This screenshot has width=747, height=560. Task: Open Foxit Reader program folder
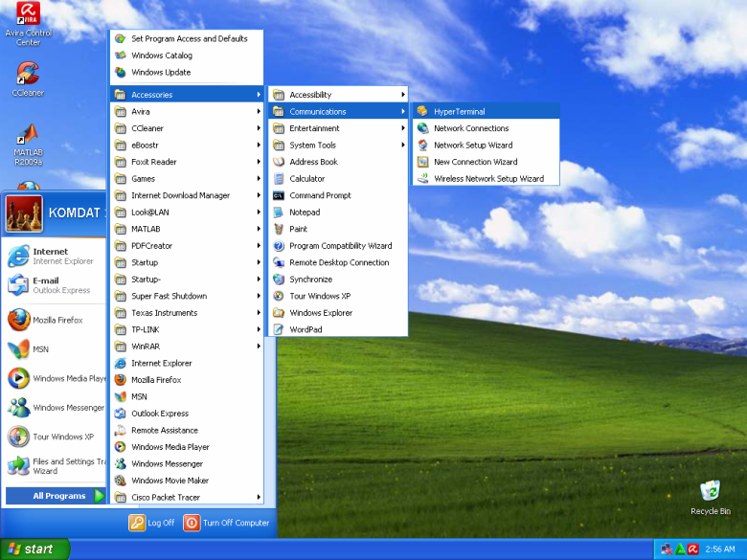tap(187, 162)
